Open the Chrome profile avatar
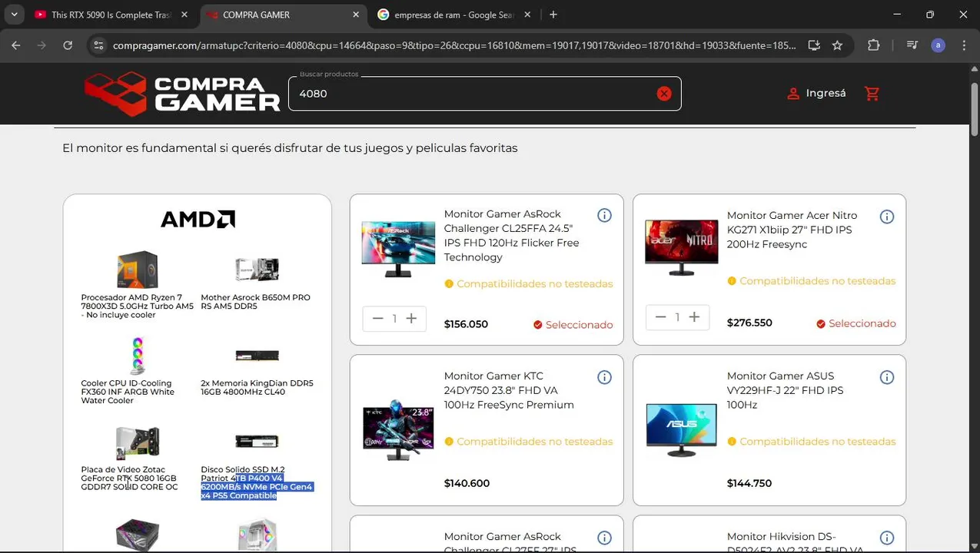This screenshot has height=553, width=980. coord(938,45)
